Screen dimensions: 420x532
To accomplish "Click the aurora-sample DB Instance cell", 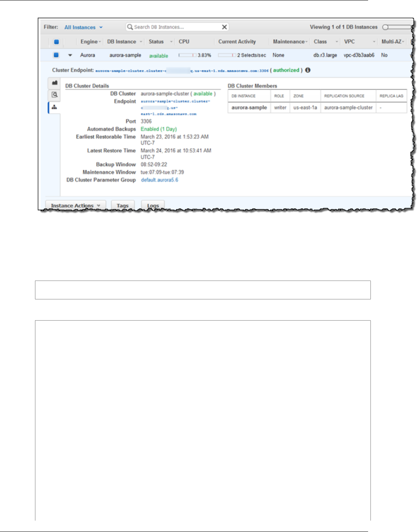I will (125, 55).
